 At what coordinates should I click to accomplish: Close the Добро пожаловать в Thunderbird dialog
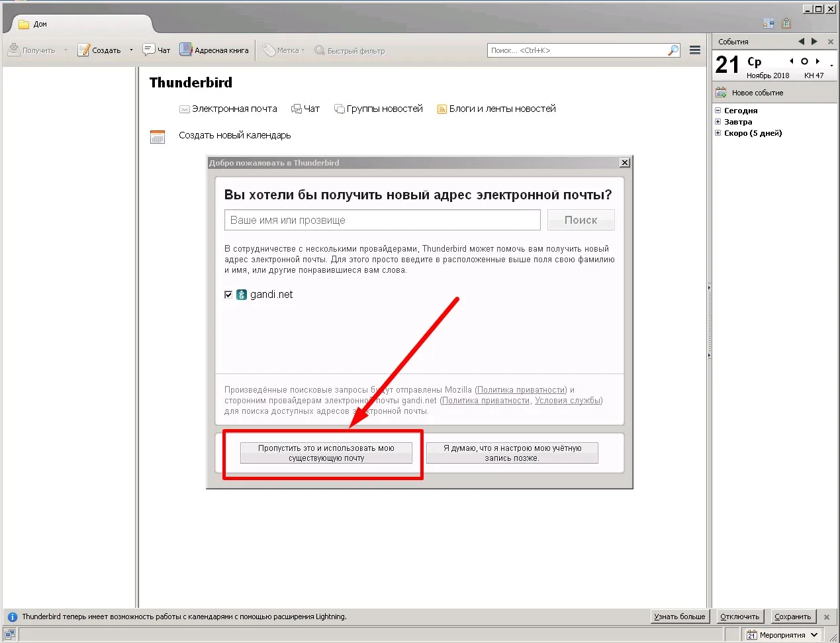pyautogui.click(x=624, y=163)
